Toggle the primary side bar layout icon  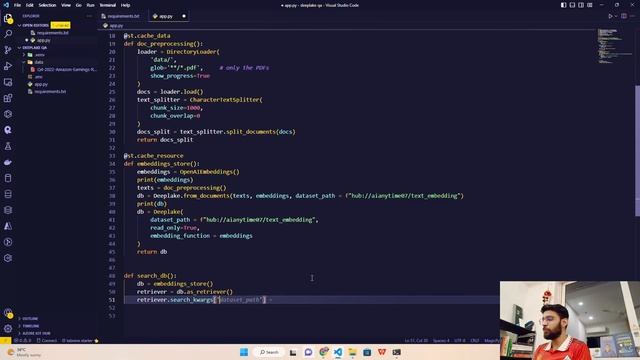pyautogui.click(x=563, y=5)
